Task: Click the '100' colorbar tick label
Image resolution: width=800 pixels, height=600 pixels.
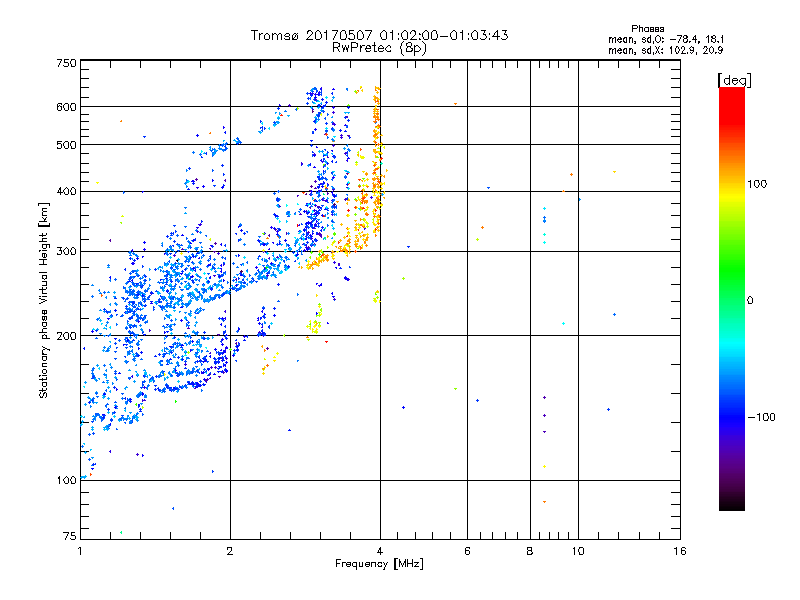Action: (757, 184)
